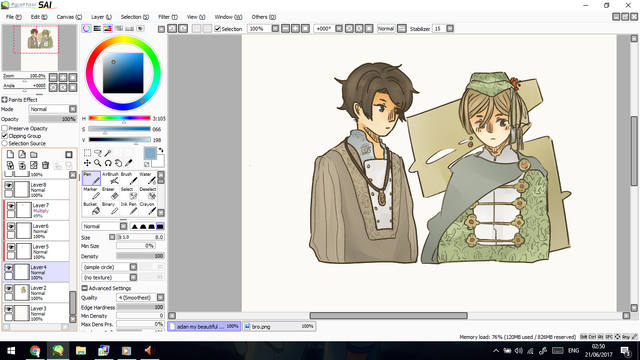Switch to the bro.png document tab
The width and height of the screenshot is (640, 360).
click(x=279, y=326)
